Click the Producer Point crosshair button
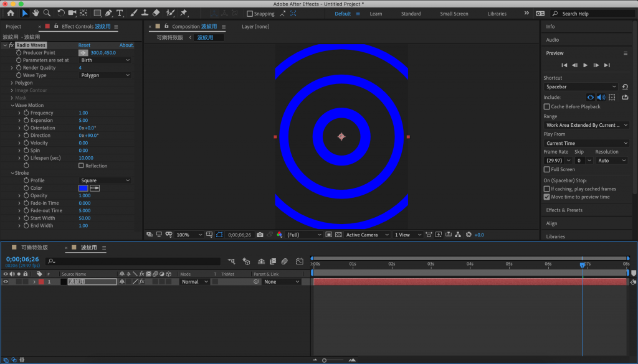Viewport: 638px width, 364px height. click(83, 53)
